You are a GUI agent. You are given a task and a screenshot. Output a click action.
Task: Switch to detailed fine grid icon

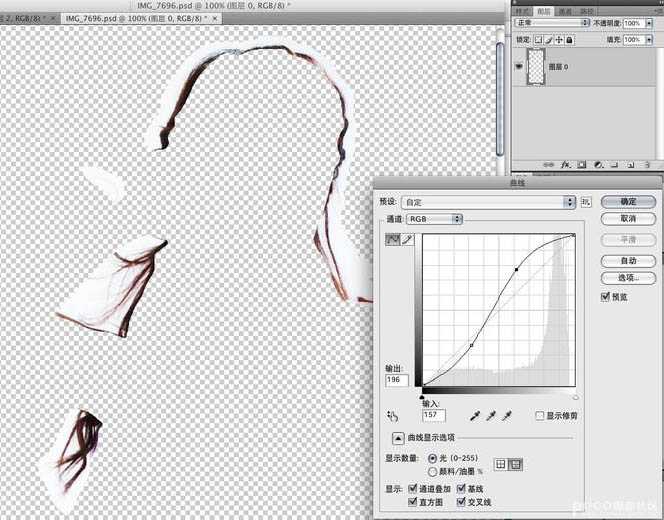click(515, 465)
